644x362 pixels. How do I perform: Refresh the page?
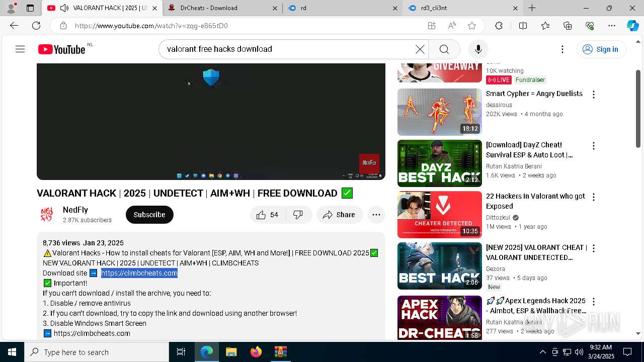click(36, 26)
